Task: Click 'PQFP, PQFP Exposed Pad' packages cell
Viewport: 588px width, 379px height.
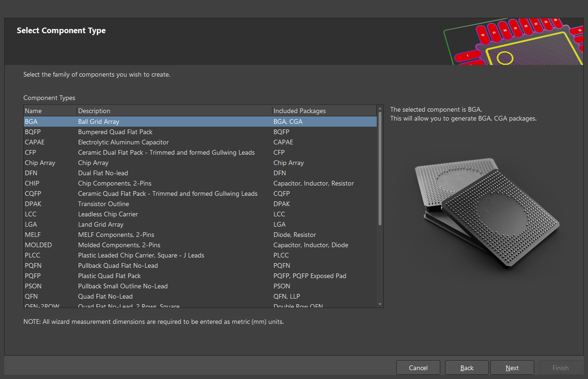Action: pos(310,276)
